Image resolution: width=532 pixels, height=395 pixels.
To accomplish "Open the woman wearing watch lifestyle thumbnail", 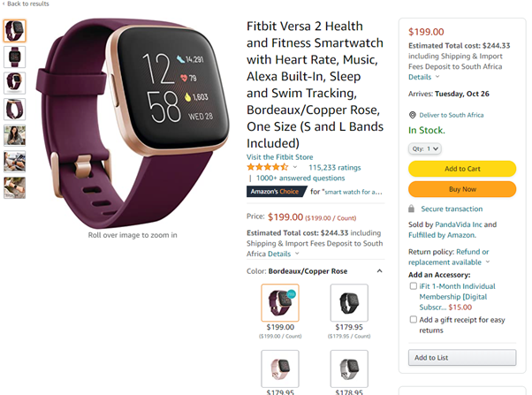I will pyautogui.click(x=15, y=135).
